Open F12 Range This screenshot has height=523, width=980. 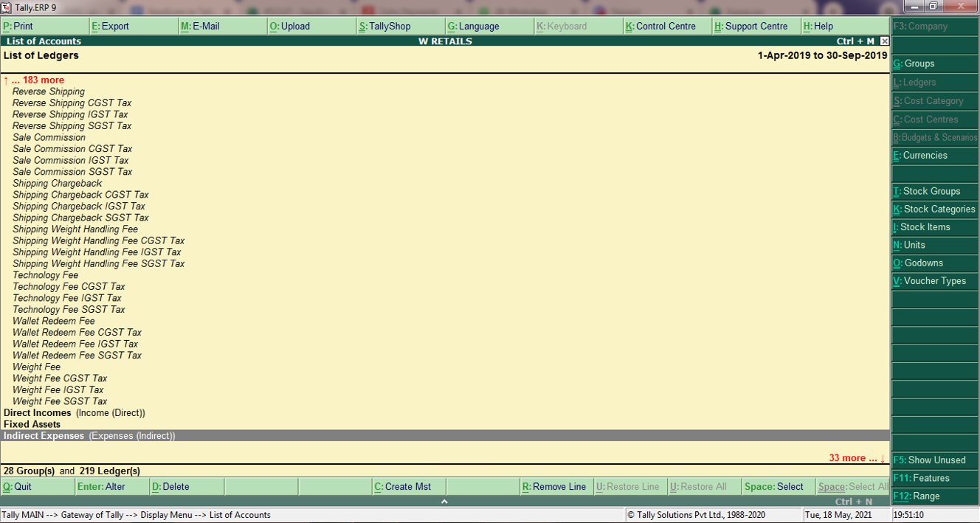935,496
